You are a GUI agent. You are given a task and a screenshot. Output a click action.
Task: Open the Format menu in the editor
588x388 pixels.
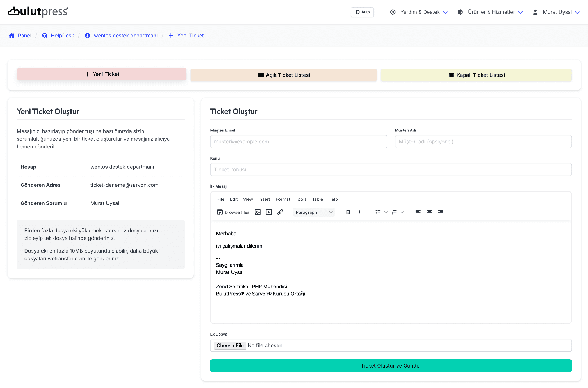click(283, 199)
